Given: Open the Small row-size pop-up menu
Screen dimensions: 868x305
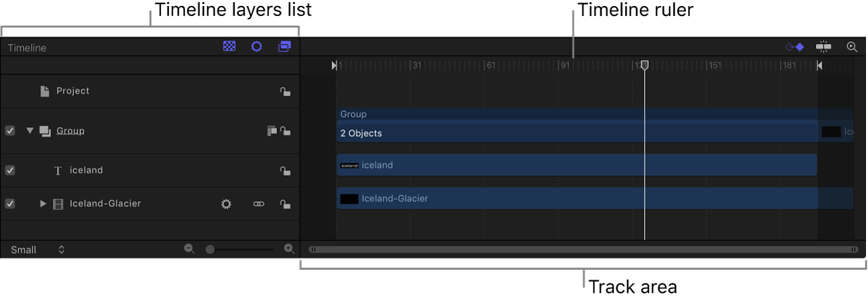Looking at the screenshot, I should (38, 250).
